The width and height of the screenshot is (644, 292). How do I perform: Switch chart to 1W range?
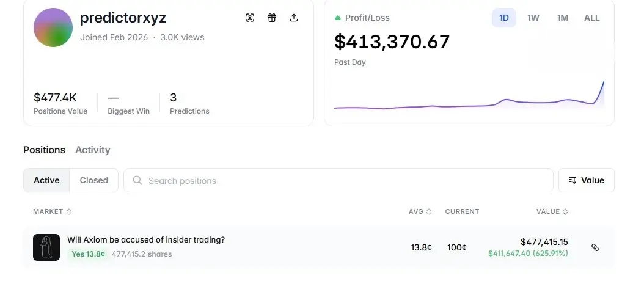coord(533,18)
